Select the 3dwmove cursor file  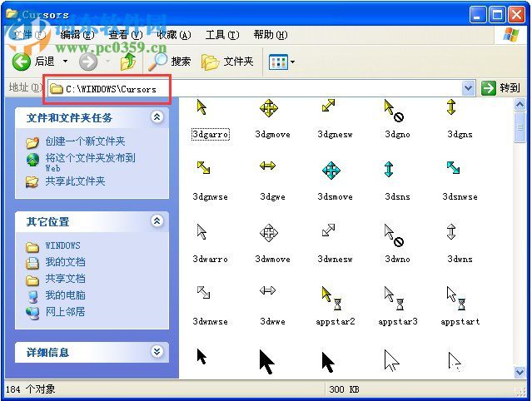272,244
